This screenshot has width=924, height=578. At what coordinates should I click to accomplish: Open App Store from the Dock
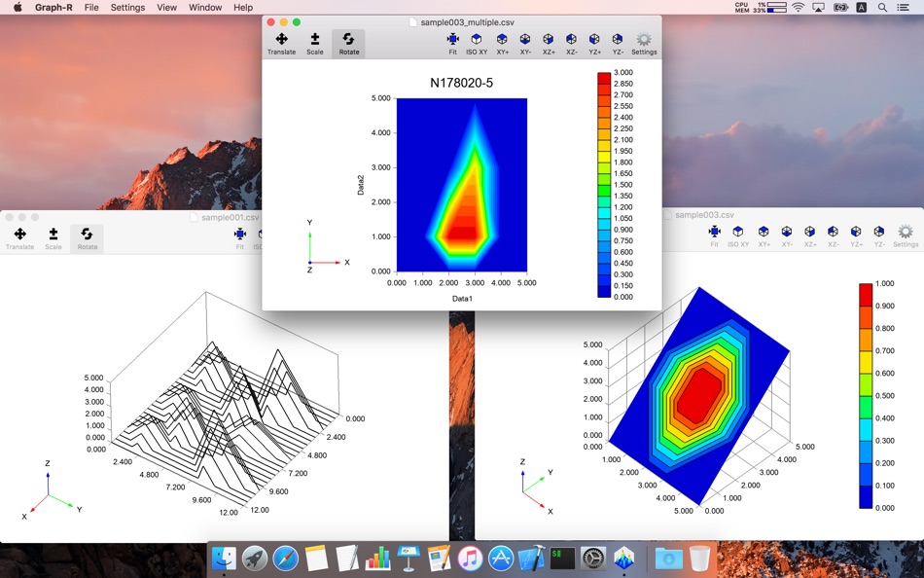point(501,558)
